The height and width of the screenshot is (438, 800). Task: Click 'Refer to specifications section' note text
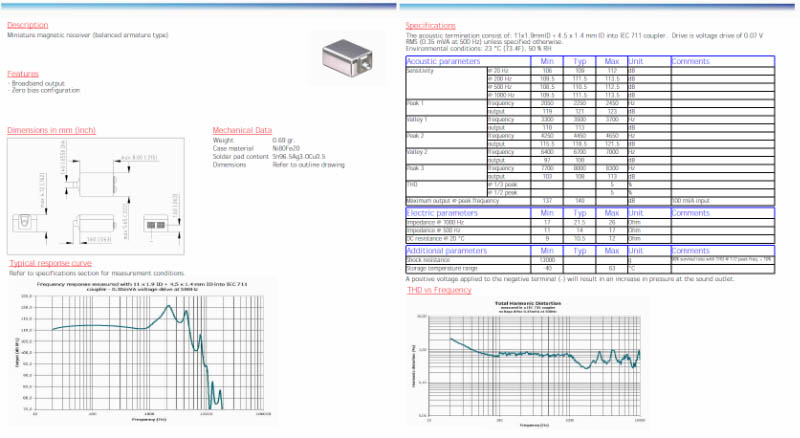coord(97,273)
